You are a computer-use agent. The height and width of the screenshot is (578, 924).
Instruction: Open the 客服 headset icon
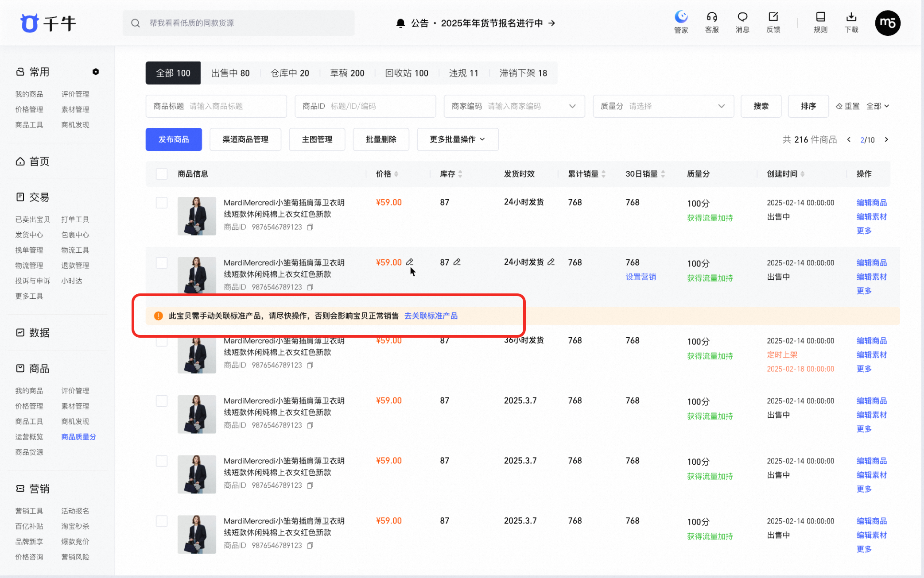click(x=712, y=17)
